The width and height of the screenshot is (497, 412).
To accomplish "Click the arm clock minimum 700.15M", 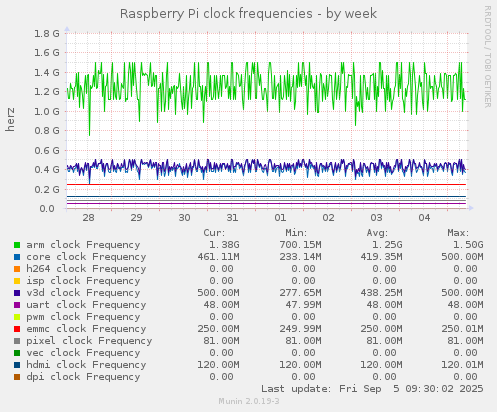I will pos(300,245).
